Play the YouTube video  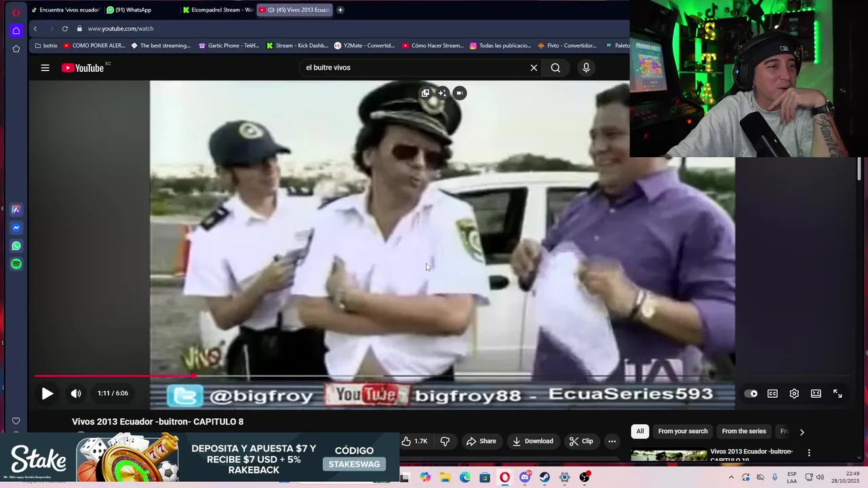[47, 393]
